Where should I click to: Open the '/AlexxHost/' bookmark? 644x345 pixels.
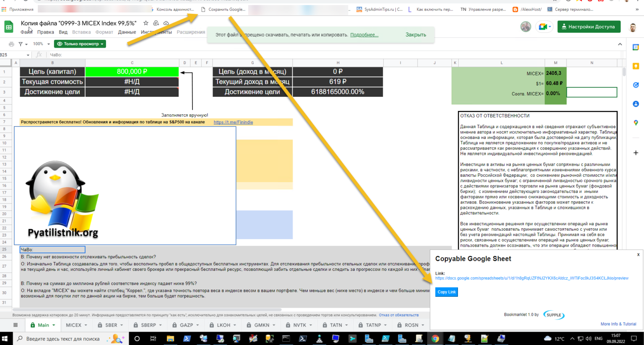coord(527,9)
